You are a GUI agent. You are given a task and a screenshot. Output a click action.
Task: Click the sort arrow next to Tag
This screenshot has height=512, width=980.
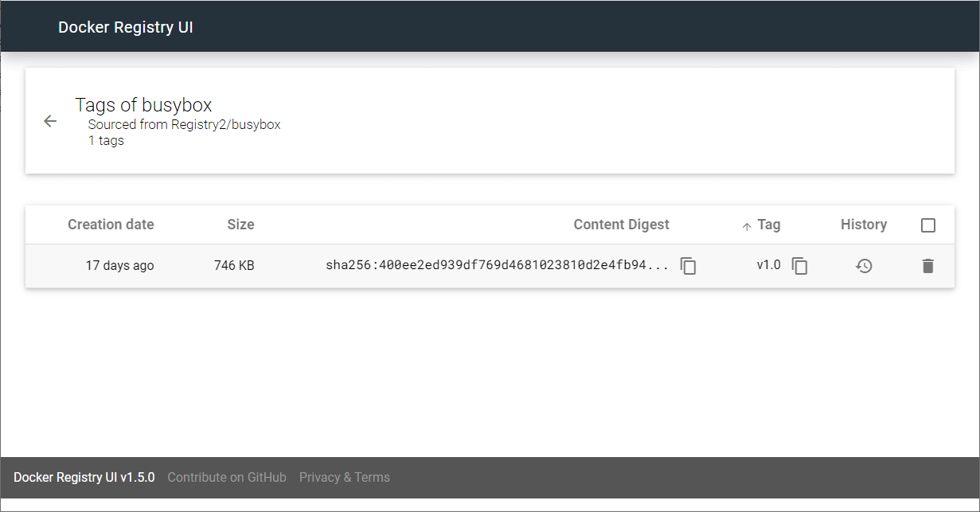pyautogui.click(x=747, y=227)
